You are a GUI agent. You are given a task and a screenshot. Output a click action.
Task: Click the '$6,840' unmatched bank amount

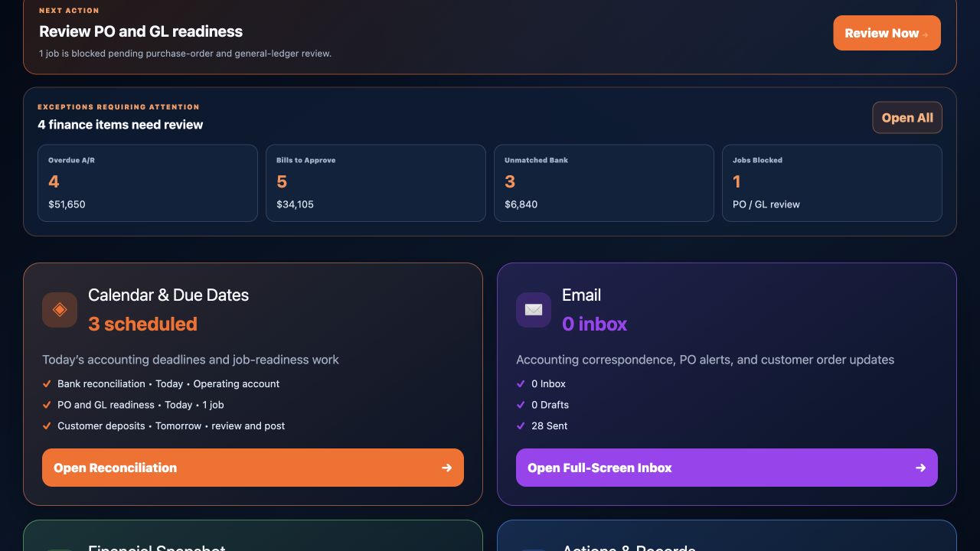(521, 204)
